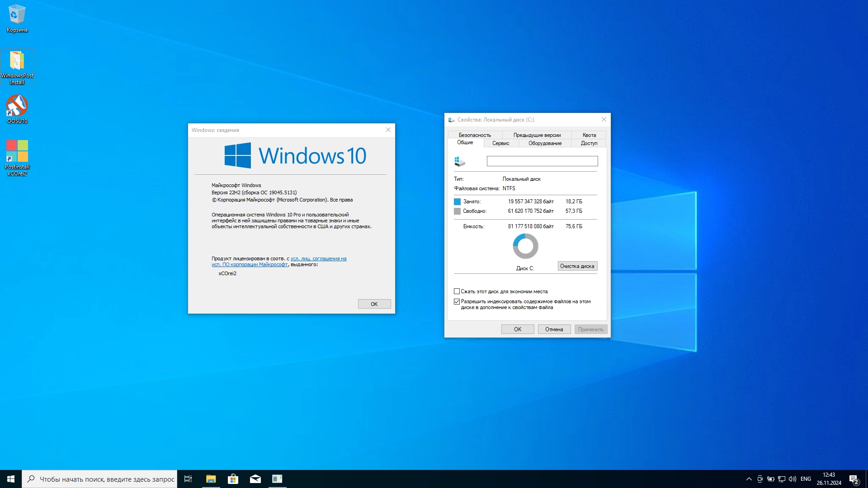868x488 pixels.
Task: Launch the Postinstall xCOrei2 shortcut
Action: pyautogui.click(x=17, y=157)
